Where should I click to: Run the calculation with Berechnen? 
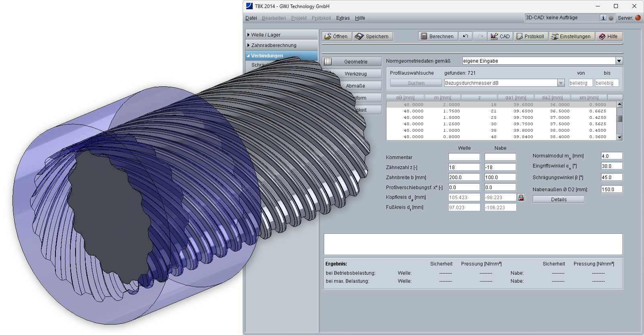[437, 37]
